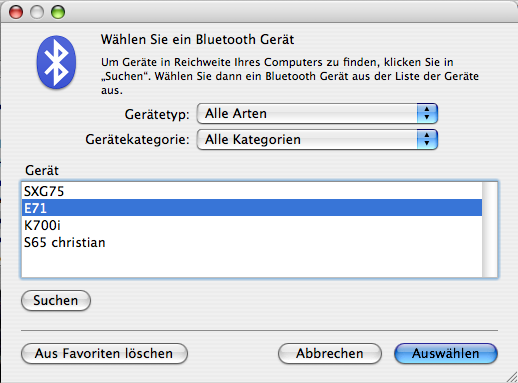The image size is (518, 383).
Task: Click the device list vertical scrollbar
Action: pyautogui.click(x=490, y=230)
